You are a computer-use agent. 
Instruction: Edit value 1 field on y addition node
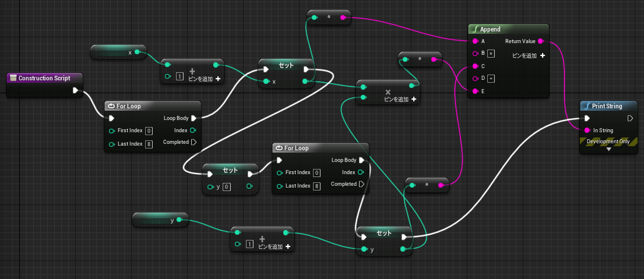[x=249, y=245]
